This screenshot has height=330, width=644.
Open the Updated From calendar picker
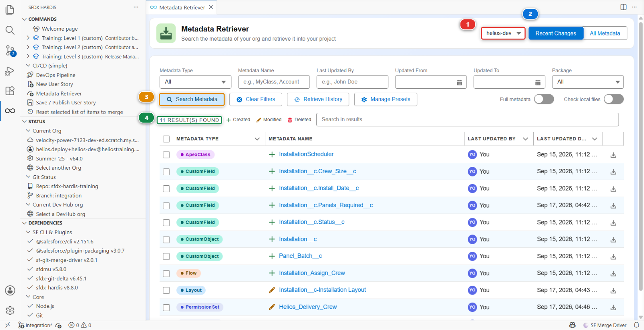(459, 82)
